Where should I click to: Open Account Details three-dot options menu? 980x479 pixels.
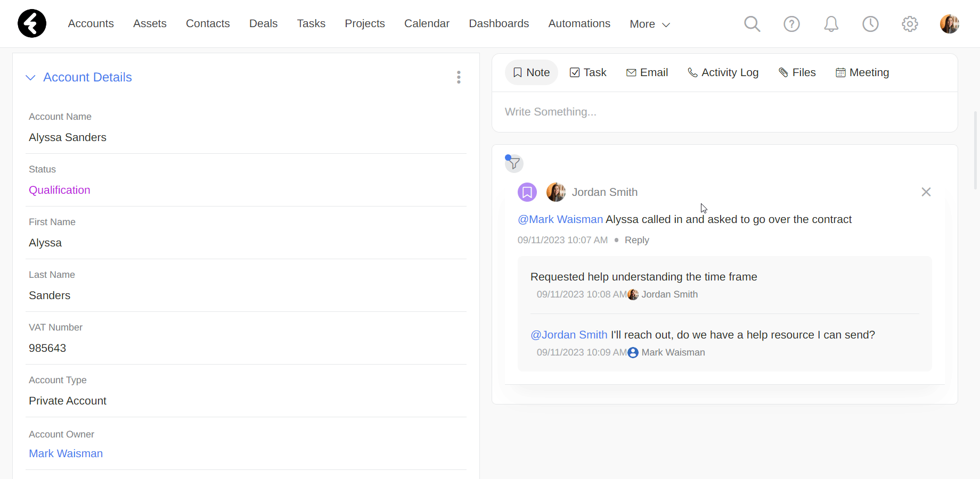[x=459, y=77]
